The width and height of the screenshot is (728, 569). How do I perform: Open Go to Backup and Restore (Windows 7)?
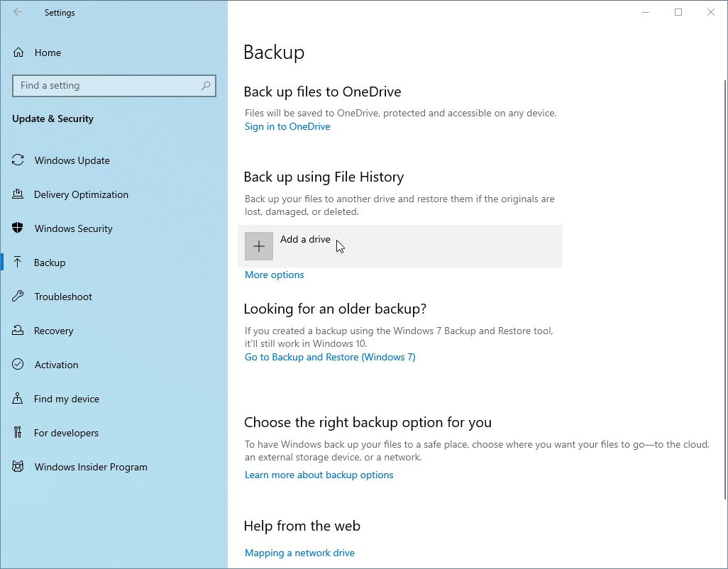tap(330, 357)
